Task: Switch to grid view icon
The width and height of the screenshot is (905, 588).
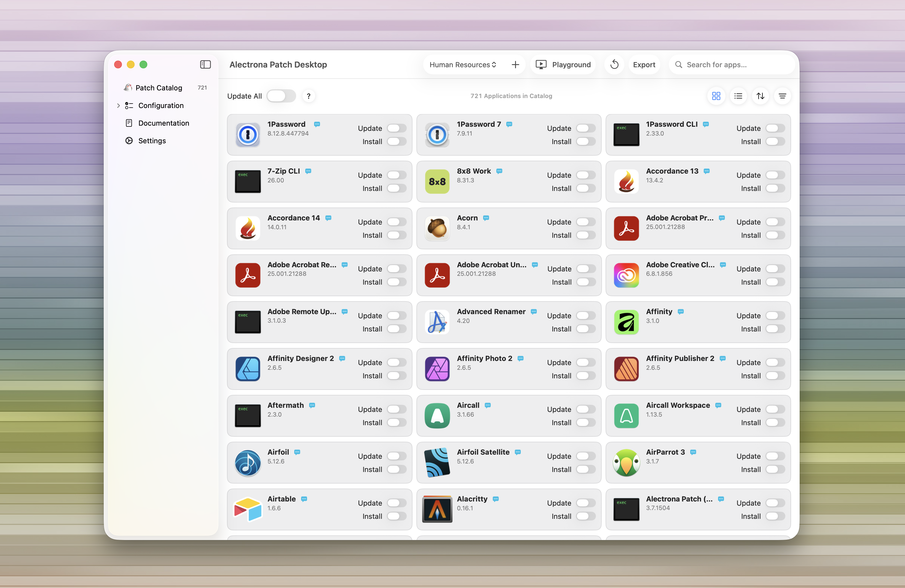Action: (x=716, y=96)
